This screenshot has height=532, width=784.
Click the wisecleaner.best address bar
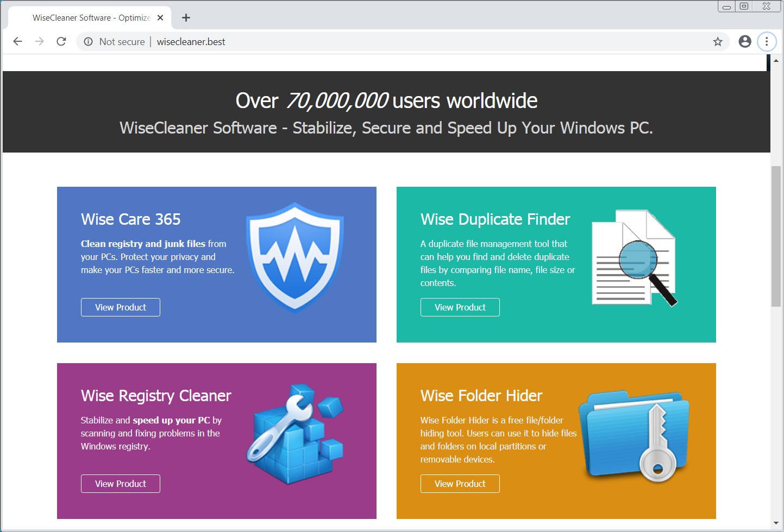coord(380,42)
